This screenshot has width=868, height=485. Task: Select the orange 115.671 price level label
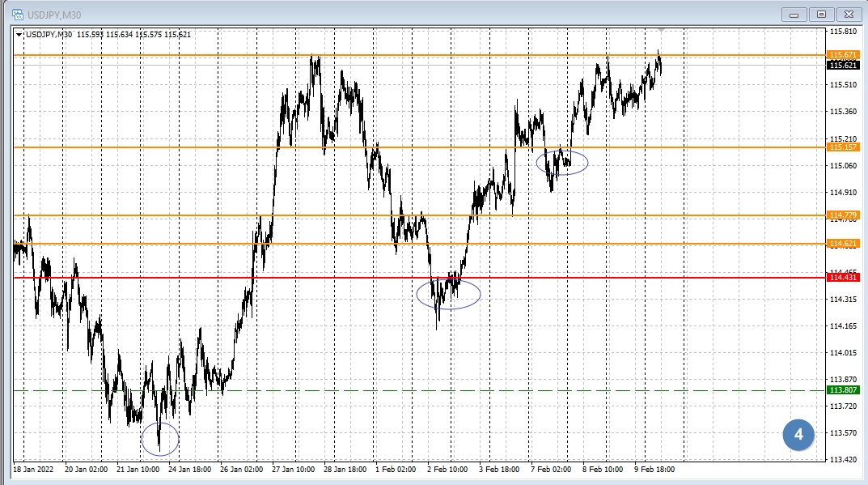coord(843,55)
